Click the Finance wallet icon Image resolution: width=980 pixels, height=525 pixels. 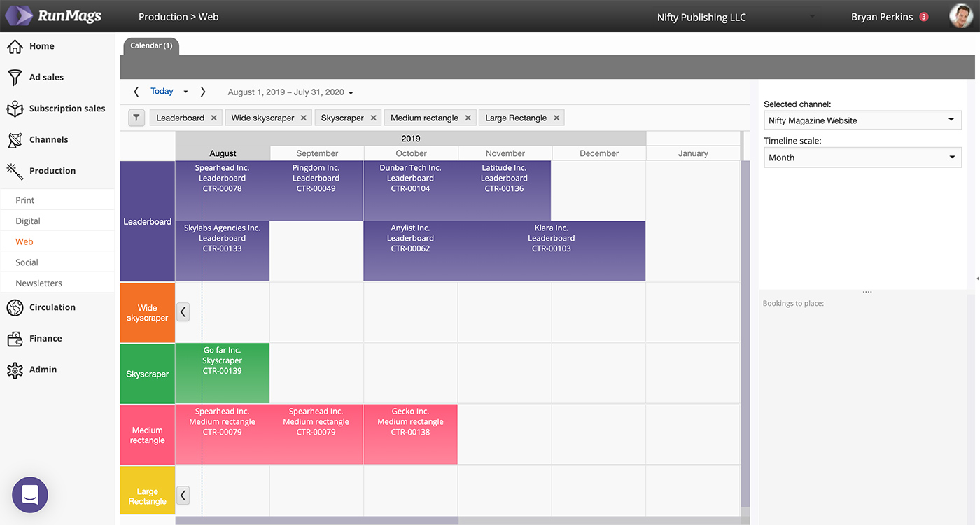(x=15, y=339)
